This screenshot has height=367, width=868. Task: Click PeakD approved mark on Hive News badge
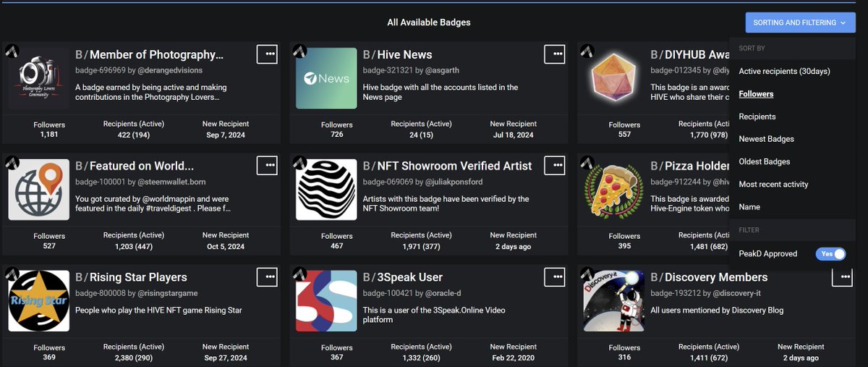pyautogui.click(x=299, y=51)
